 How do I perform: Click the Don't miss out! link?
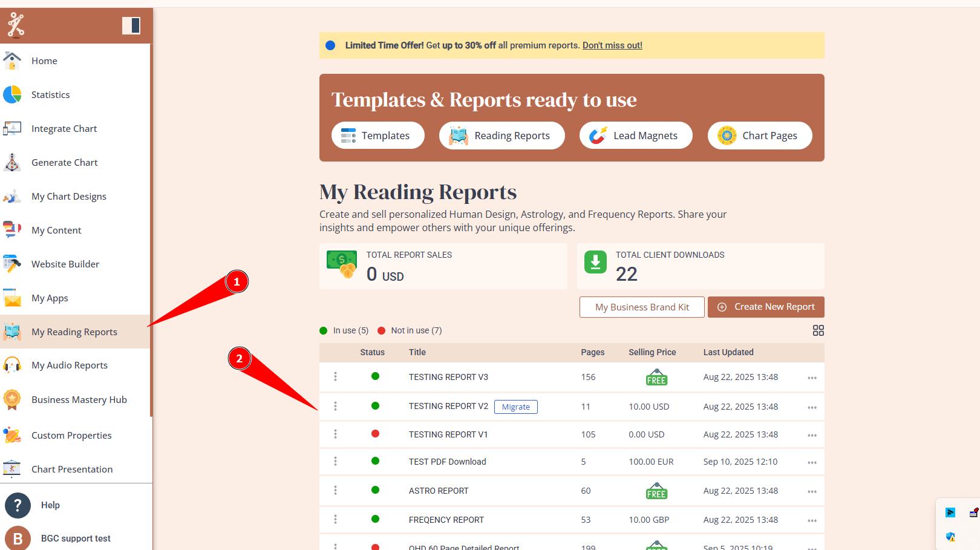612,45
